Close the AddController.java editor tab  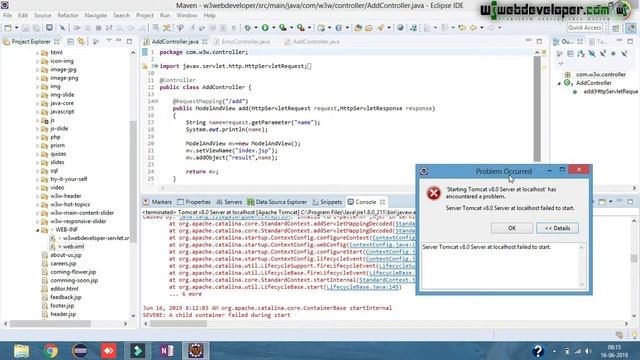204,42
